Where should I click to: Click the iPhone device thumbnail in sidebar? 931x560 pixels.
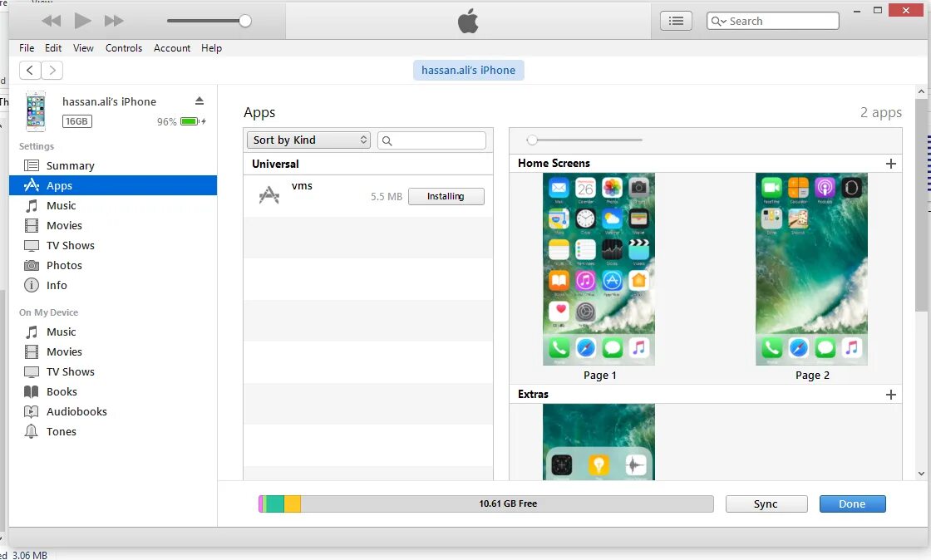[x=36, y=111]
